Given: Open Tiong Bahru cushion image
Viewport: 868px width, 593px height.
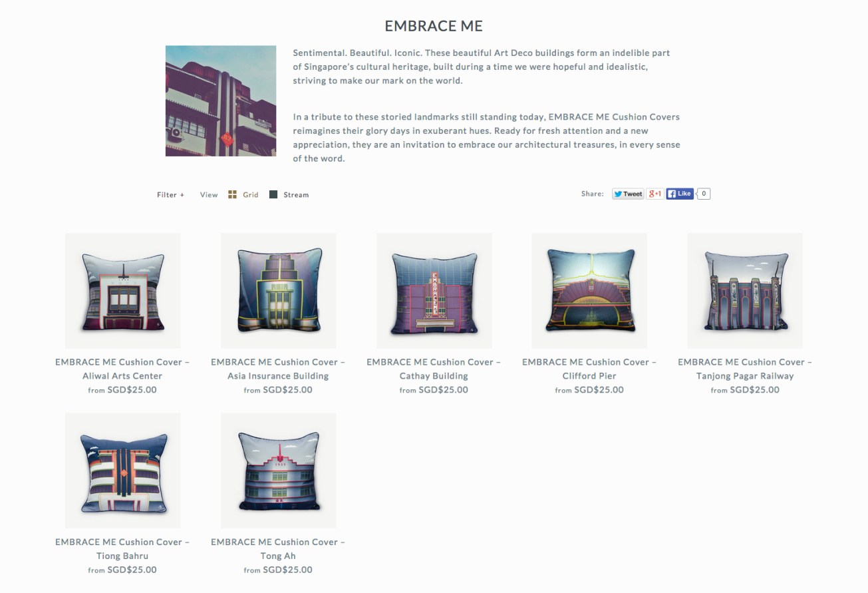Looking at the screenshot, I should pos(122,471).
